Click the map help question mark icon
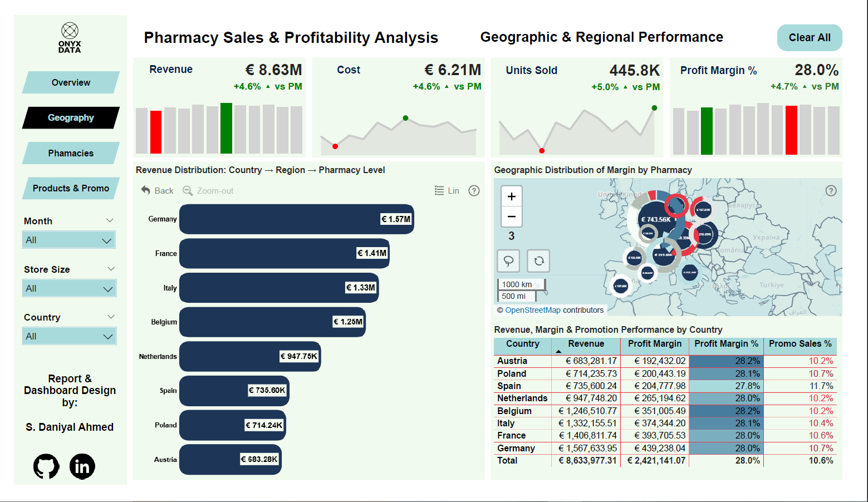 point(831,191)
